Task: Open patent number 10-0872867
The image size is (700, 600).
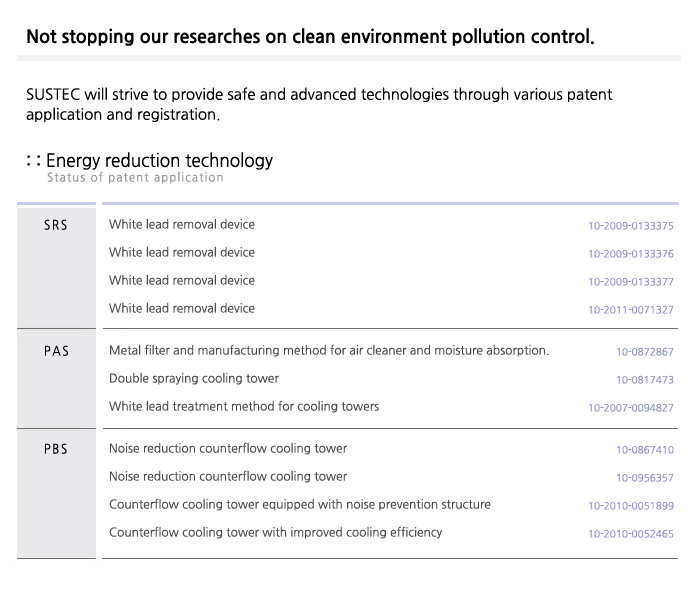Action: (x=644, y=352)
